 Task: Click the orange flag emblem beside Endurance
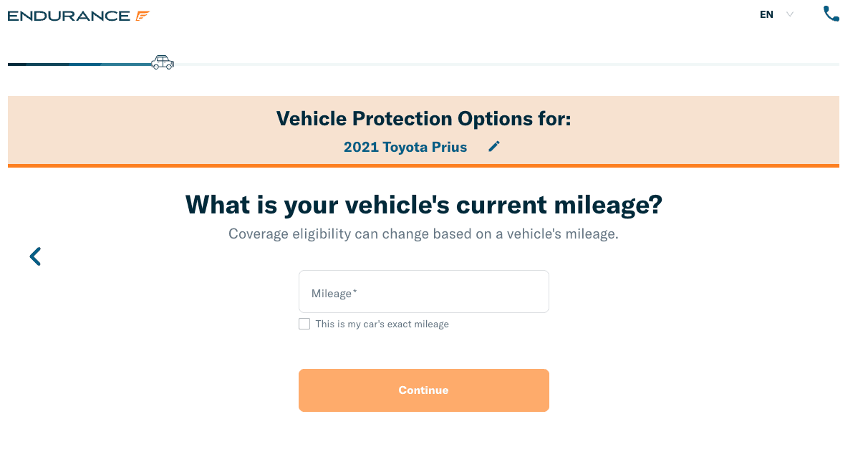tap(143, 16)
